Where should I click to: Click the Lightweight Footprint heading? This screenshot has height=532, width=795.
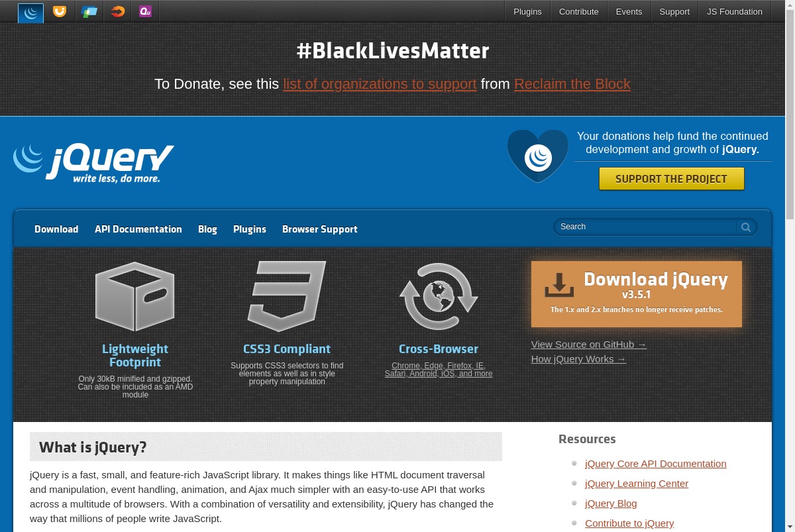pos(135,356)
